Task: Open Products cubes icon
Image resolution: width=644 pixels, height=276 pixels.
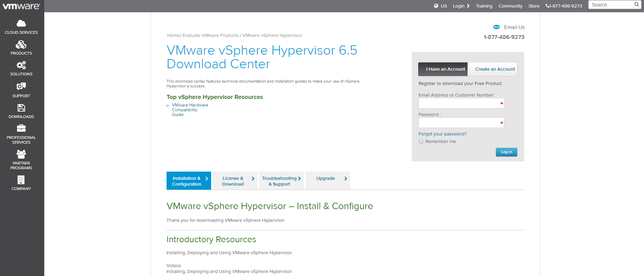Action: tap(21, 44)
